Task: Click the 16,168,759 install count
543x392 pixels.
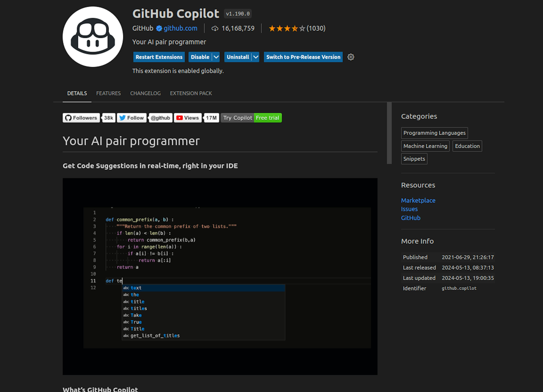Action: (238, 28)
